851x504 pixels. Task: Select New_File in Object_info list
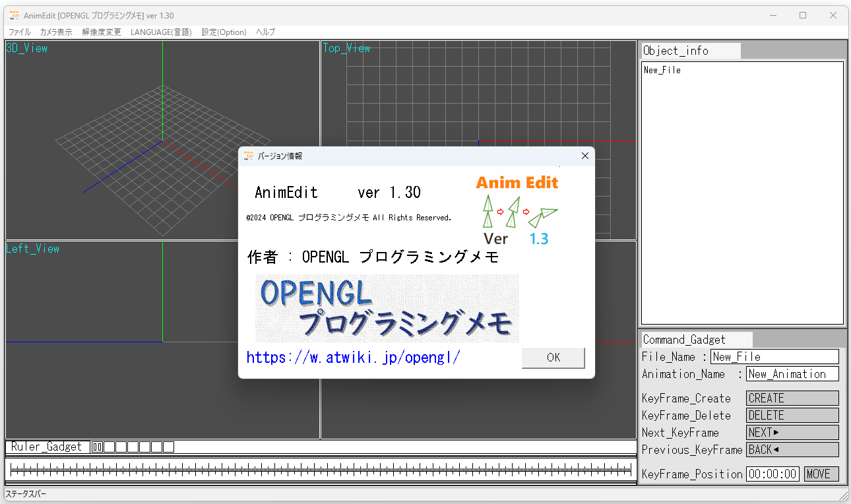[x=662, y=70]
